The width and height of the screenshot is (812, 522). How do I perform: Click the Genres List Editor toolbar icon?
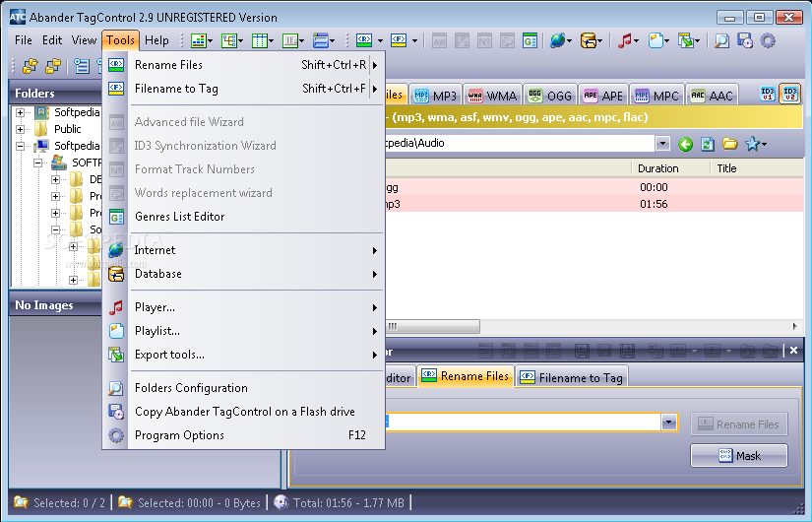(530, 40)
